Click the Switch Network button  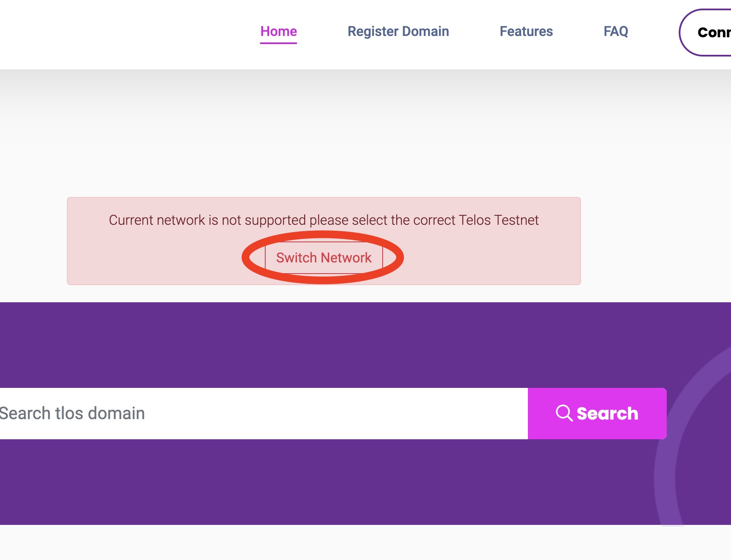pos(324,258)
